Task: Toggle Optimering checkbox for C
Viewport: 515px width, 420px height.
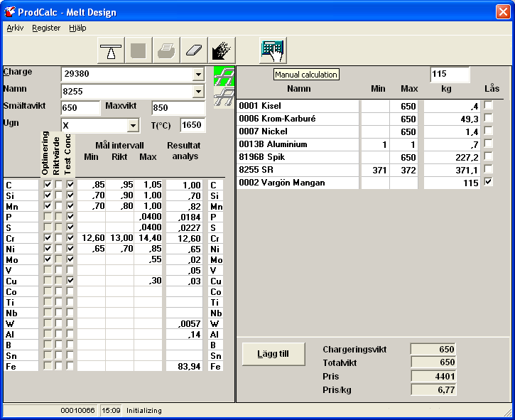Action: [48, 185]
